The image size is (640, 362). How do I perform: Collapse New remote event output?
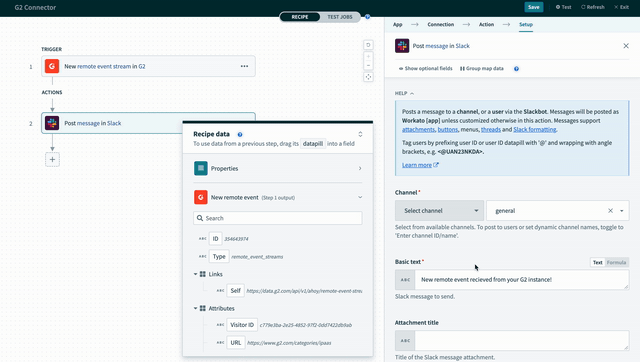pos(360,197)
